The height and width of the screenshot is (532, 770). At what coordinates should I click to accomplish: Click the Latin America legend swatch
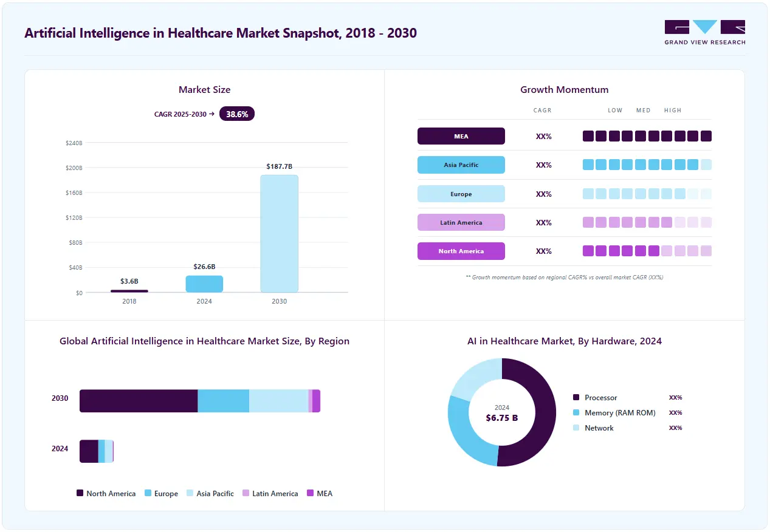click(246, 493)
